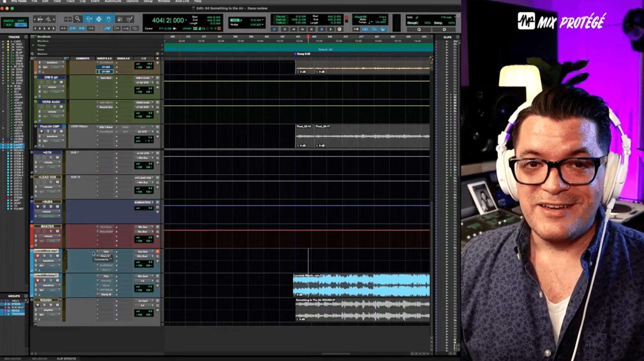
Task: Select the Grabber hand tool
Action: pos(109,19)
